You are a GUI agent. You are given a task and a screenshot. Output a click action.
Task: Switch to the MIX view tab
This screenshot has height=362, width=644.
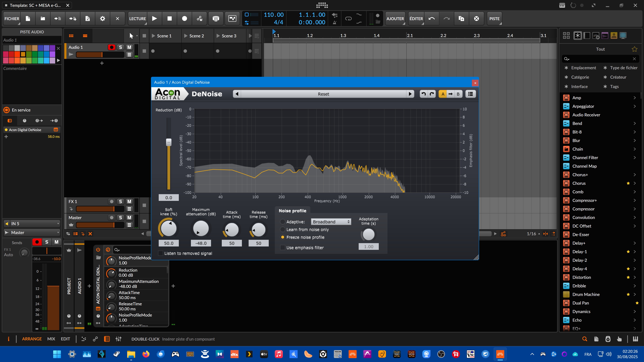(51, 339)
